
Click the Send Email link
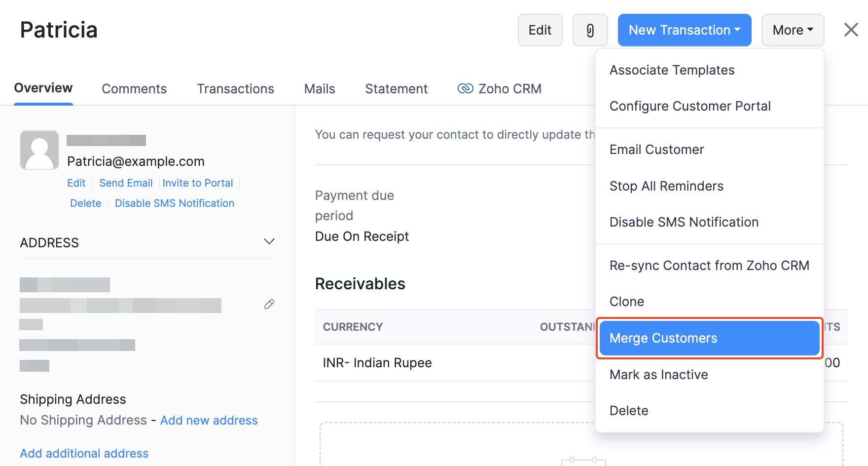(126, 183)
